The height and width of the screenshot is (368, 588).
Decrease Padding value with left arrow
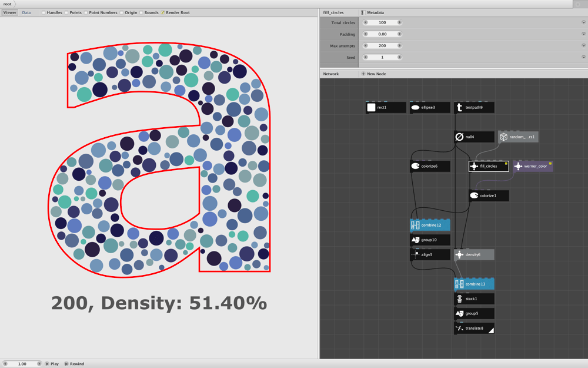(x=366, y=34)
